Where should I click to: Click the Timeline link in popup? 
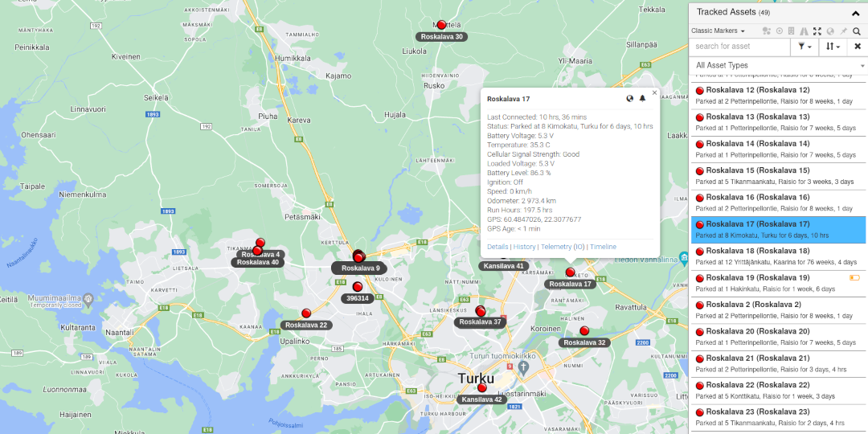click(603, 247)
